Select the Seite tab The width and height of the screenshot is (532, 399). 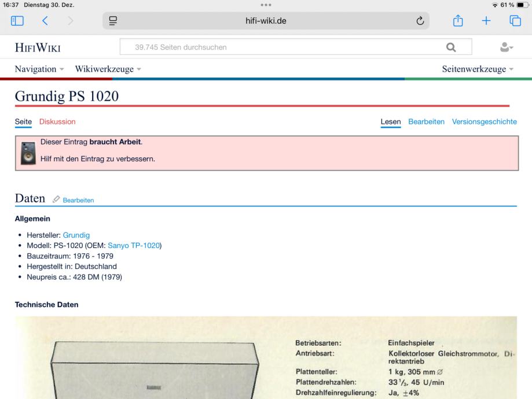click(x=23, y=121)
